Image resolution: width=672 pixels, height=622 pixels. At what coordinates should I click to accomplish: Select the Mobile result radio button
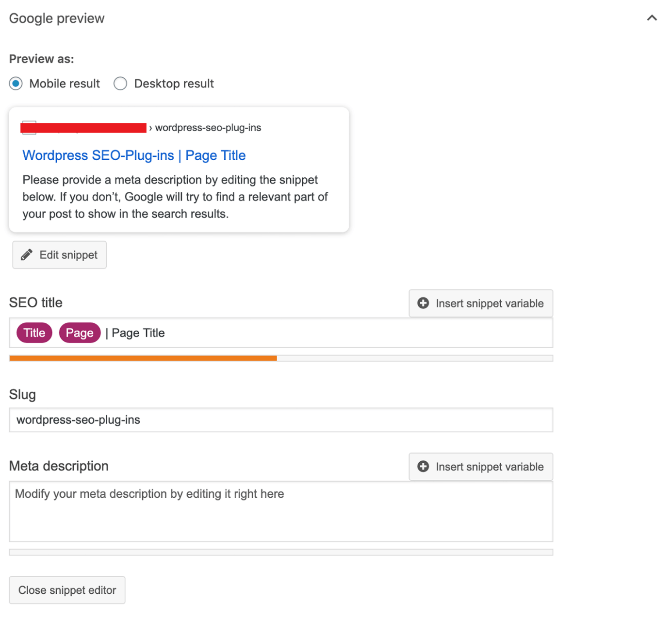(x=16, y=84)
